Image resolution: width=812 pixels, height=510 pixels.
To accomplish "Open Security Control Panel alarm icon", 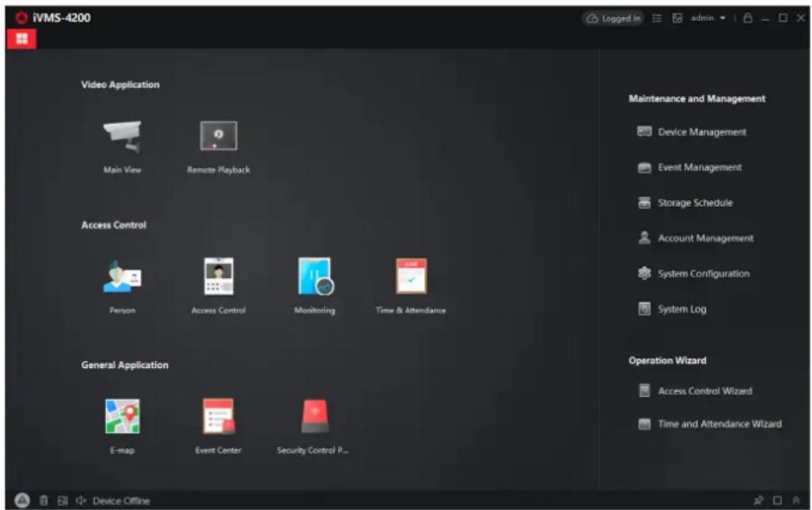I will click(315, 417).
